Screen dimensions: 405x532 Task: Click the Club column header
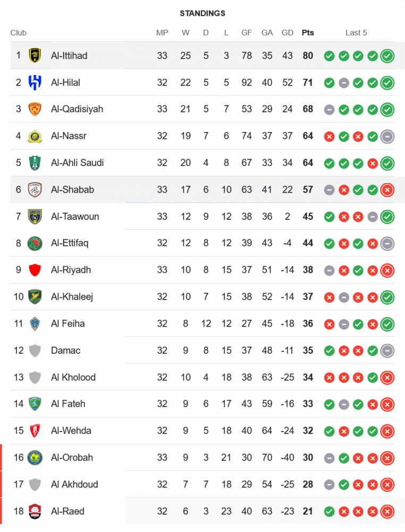pos(19,32)
